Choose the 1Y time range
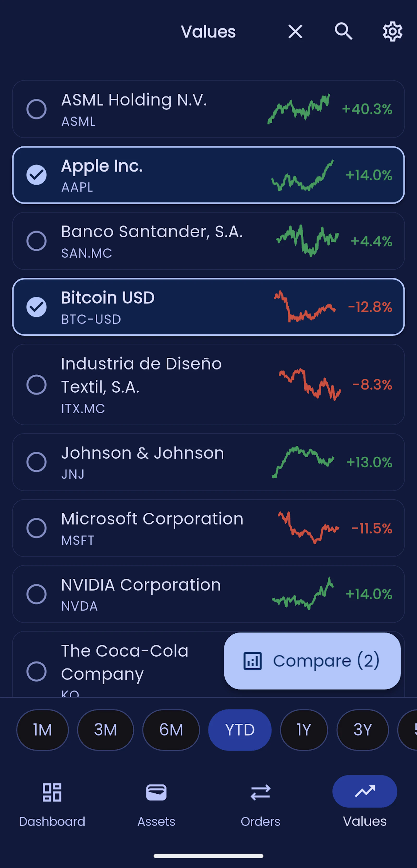The width and height of the screenshot is (417, 868). click(304, 730)
